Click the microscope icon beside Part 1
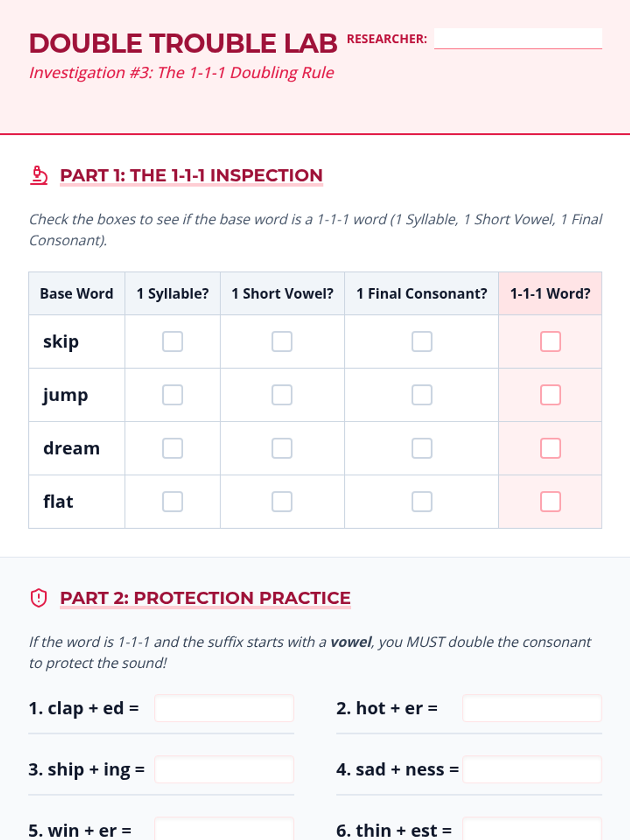The image size is (630, 840). tap(39, 175)
